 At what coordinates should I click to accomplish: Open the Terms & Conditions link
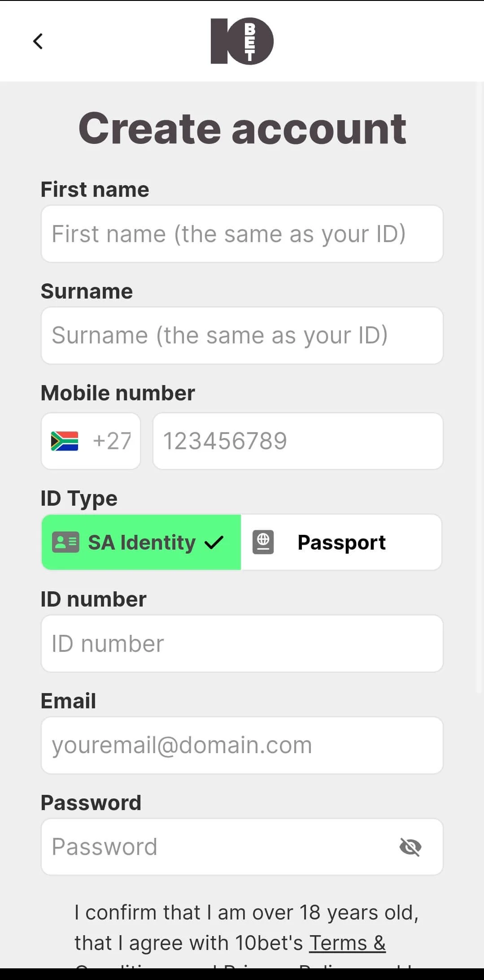point(347,943)
